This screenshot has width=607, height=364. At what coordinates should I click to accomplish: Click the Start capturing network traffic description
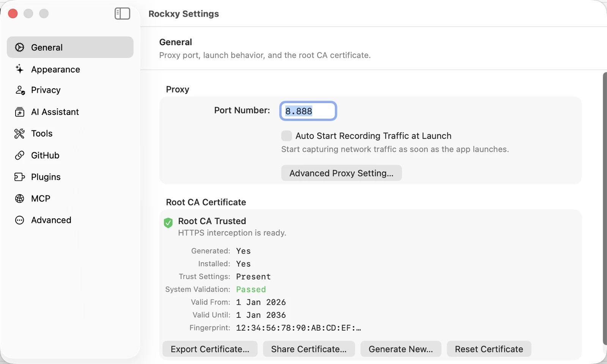click(395, 149)
